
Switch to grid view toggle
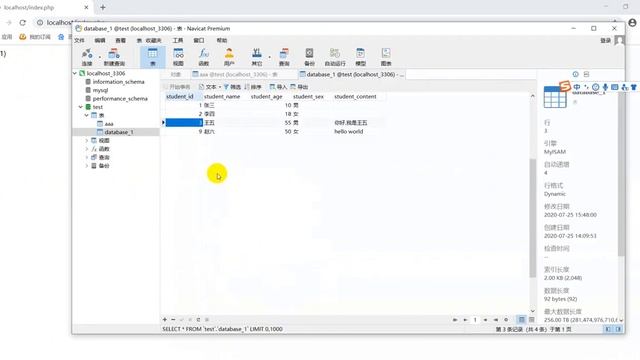521,320
